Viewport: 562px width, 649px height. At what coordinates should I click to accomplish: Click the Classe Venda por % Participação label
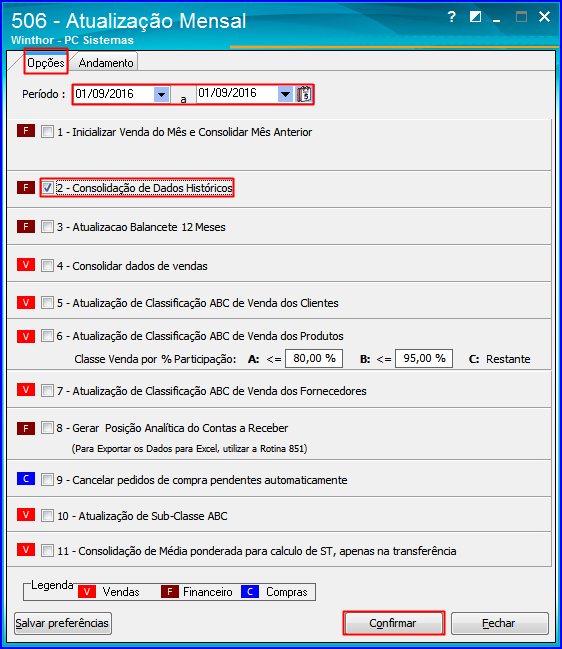pos(155,359)
